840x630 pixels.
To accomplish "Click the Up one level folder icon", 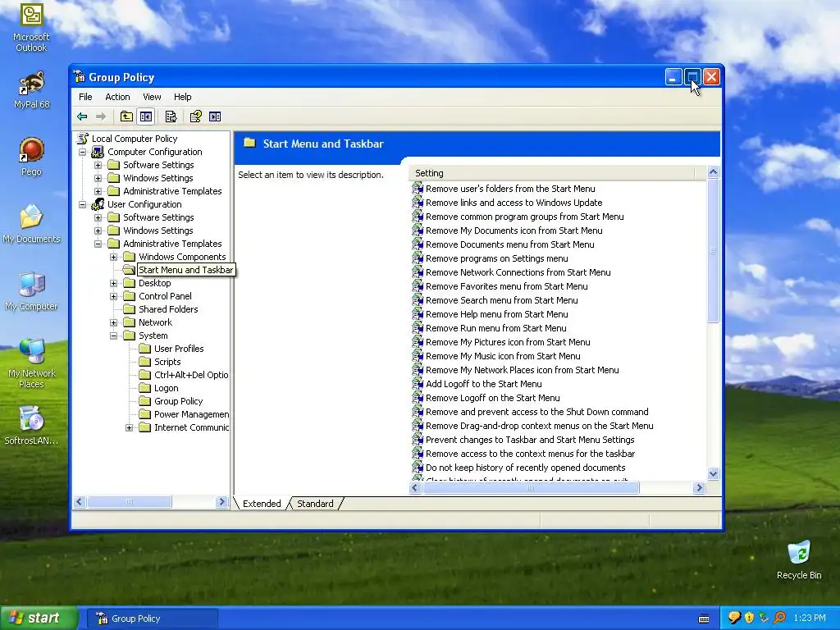I will 126,116.
